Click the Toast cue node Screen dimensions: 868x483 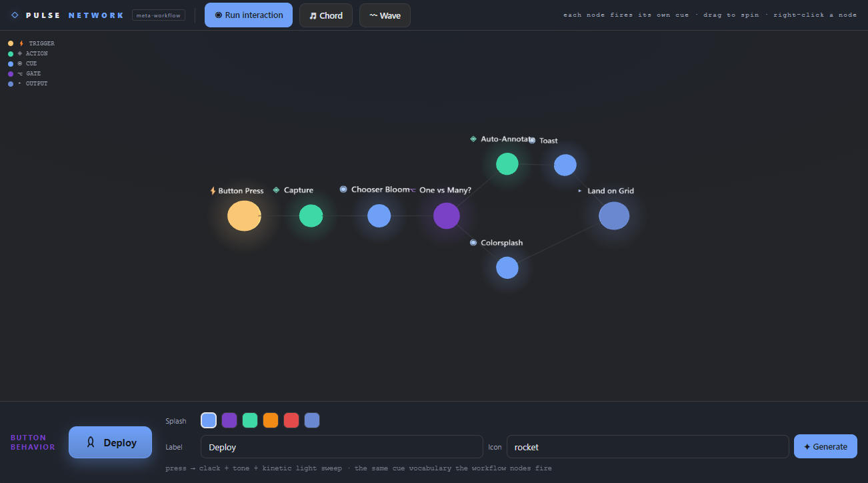[565, 165]
